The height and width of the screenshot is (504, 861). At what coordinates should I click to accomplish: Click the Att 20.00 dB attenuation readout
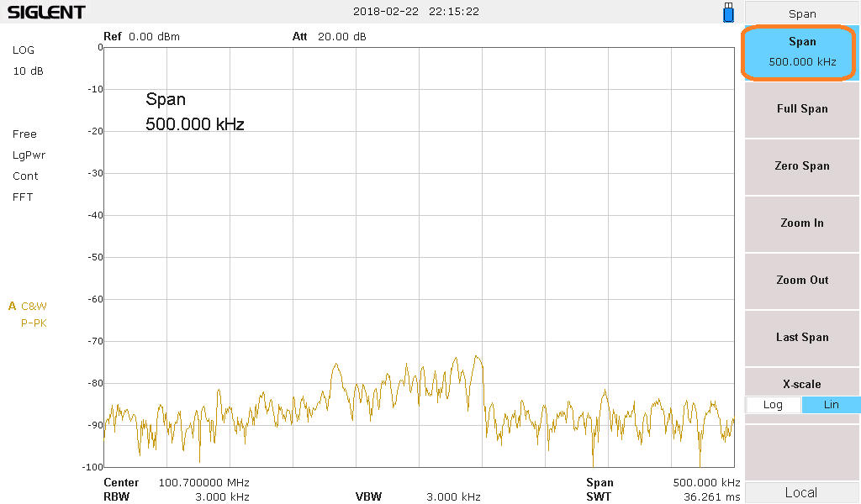point(329,37)
